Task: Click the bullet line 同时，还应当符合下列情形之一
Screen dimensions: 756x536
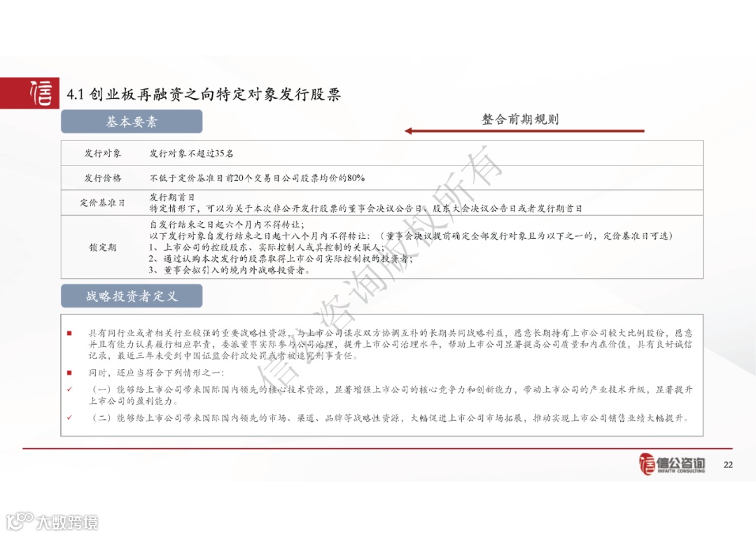Action: pyautogui.click(x=156, y=373)
